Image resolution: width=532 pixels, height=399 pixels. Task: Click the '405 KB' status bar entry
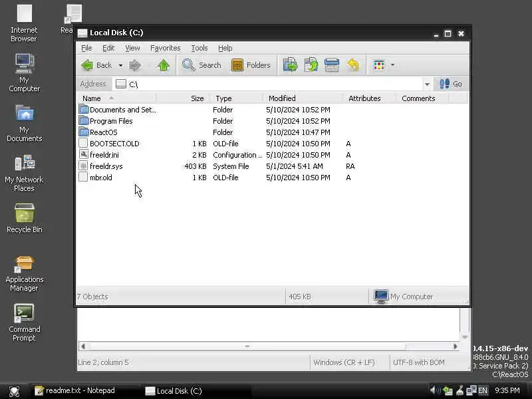click(300, 297)
